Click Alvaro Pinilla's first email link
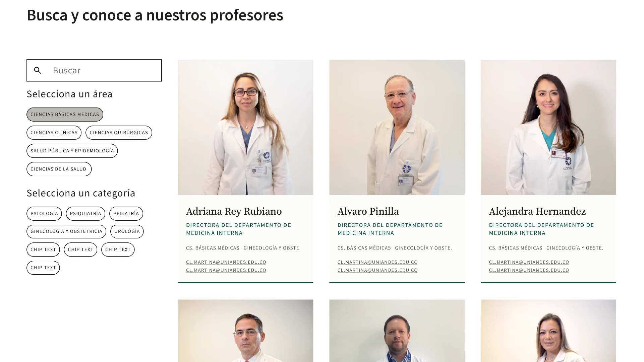Image resolution: width=644 pixels, height=362 pixels. point(377,262)
